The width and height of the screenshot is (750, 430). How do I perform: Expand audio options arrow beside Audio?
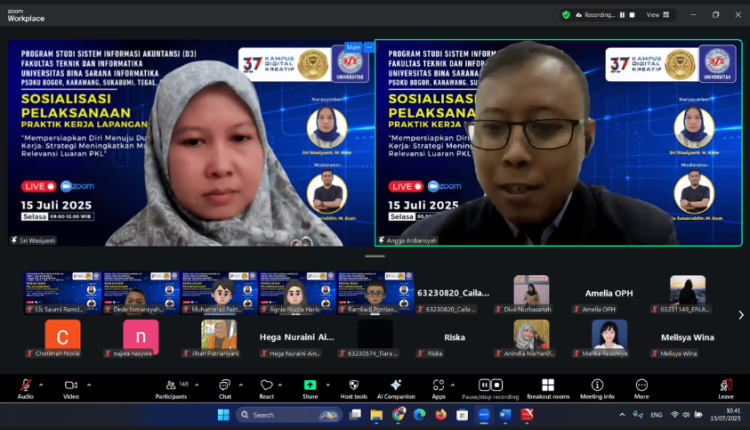pyautogui.click(x=41, y=385)
